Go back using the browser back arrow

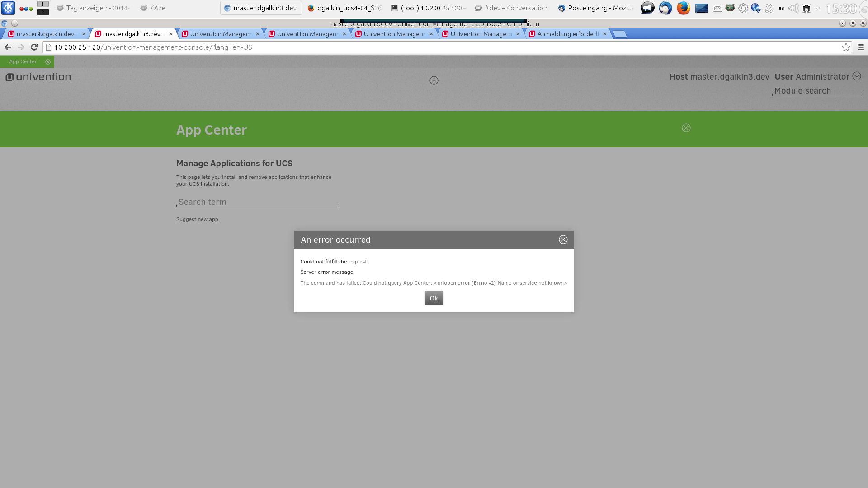(x=8, y=47)
